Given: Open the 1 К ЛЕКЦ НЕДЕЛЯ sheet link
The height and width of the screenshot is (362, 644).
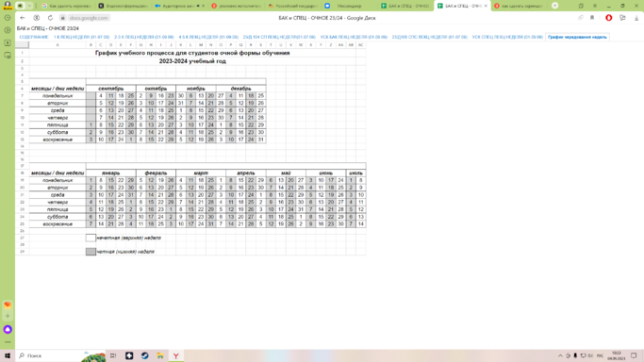Looking at the screenshot, I should (x=81, y=37).
